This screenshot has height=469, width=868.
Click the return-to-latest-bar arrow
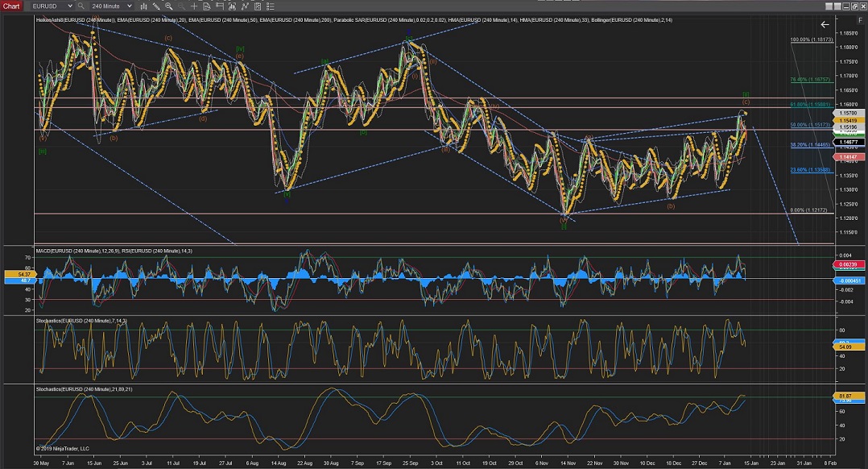[825, 24]
